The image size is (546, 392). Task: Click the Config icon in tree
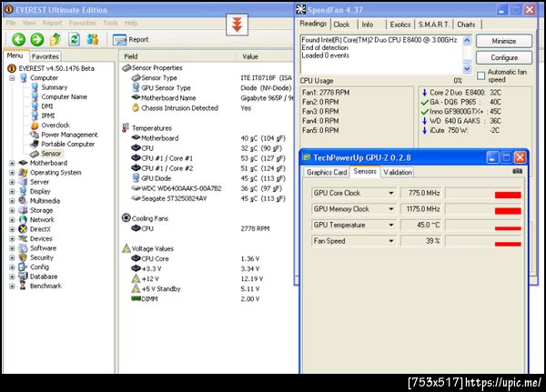pos(23,267)
